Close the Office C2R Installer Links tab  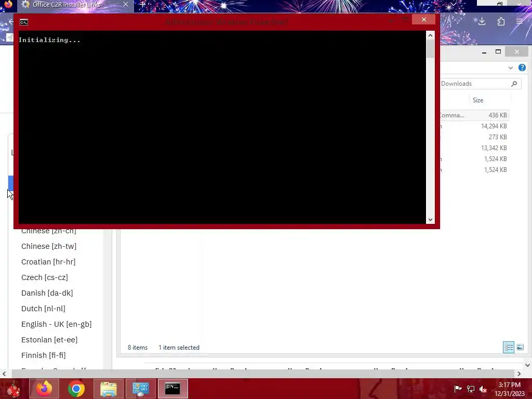126,4
